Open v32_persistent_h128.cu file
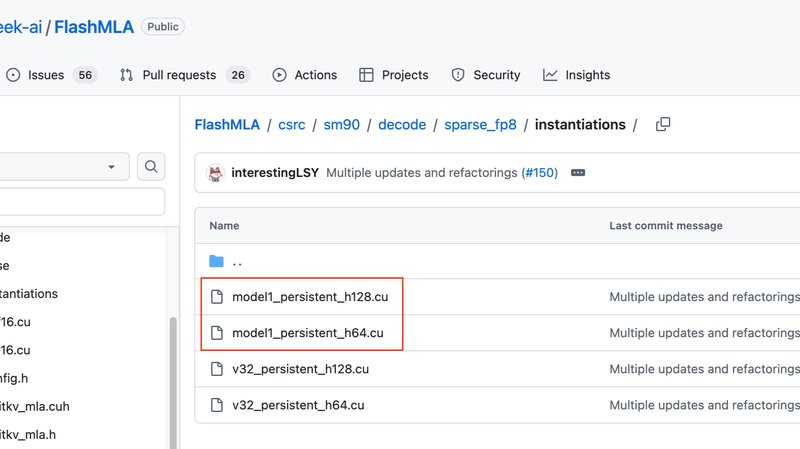 point(301,369)
